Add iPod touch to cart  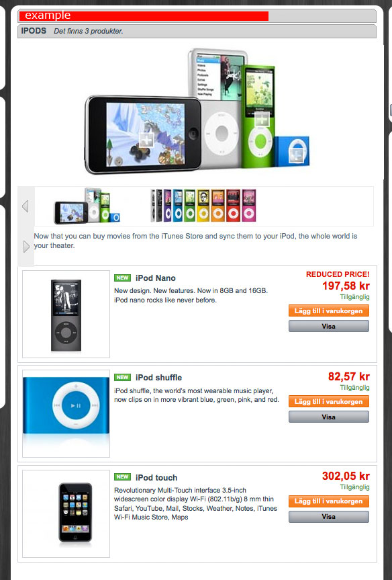click(x=329, y=501)
